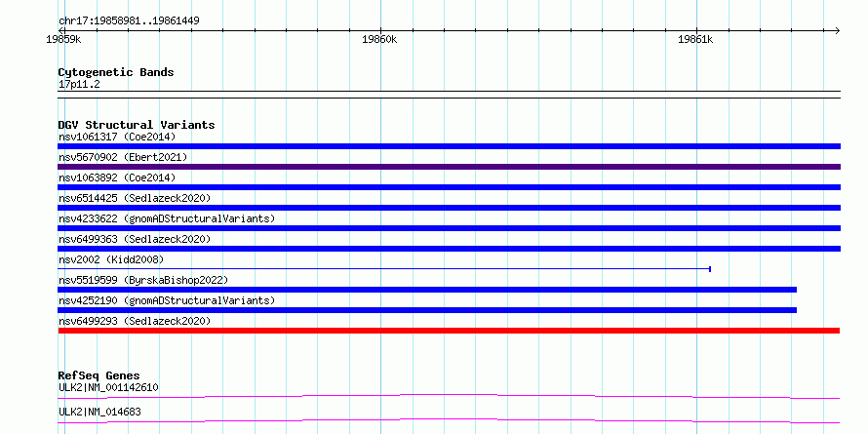
Task: Select the nsv6499363 (Sedlazeck2020) blue bar
Action: (449, 249)
